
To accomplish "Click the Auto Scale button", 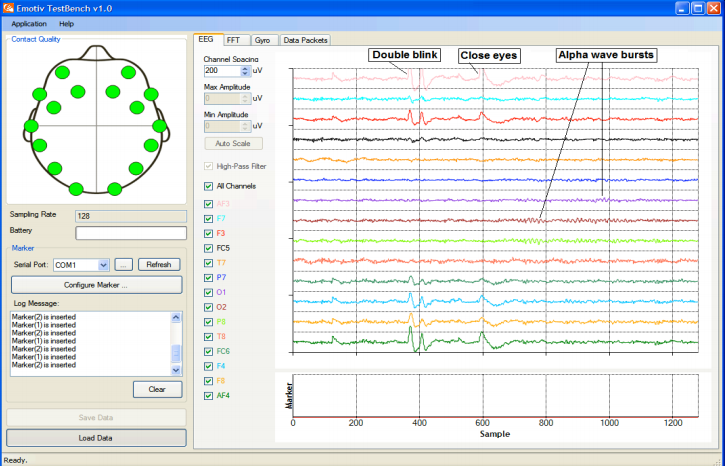I will pyautogui.click(x=233, y=144).
